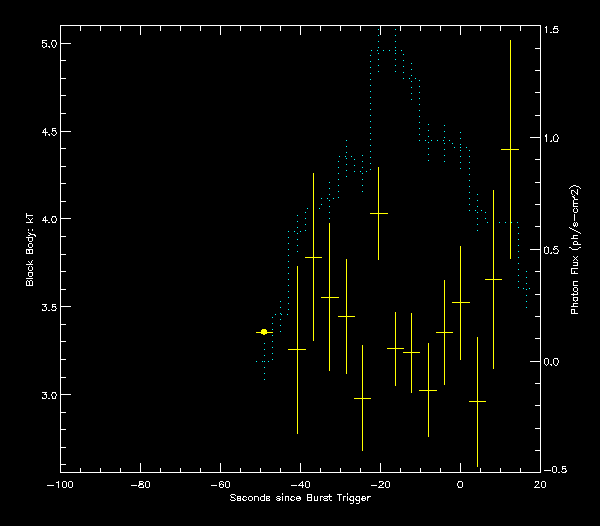The height and width of the screenshot is (526, 600).
Task: Select the -0.5 tick label on right axis
Action: point(554,469)
